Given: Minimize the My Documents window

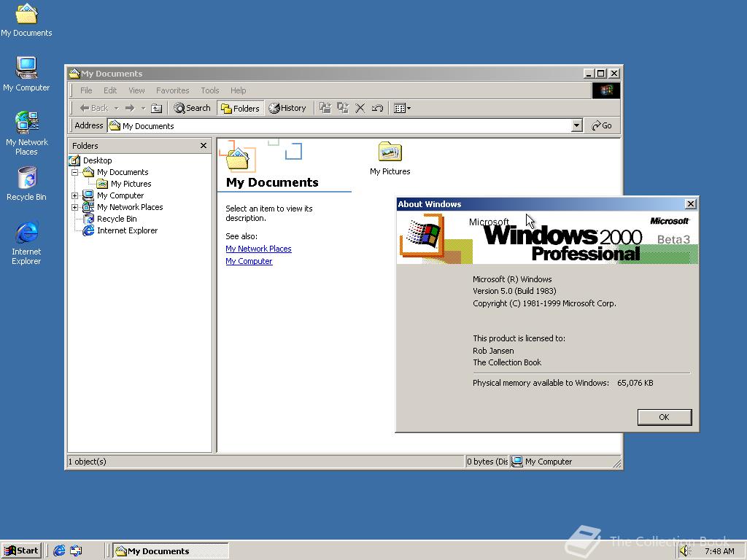Looking at the screenshot, I should click(589, 74).
